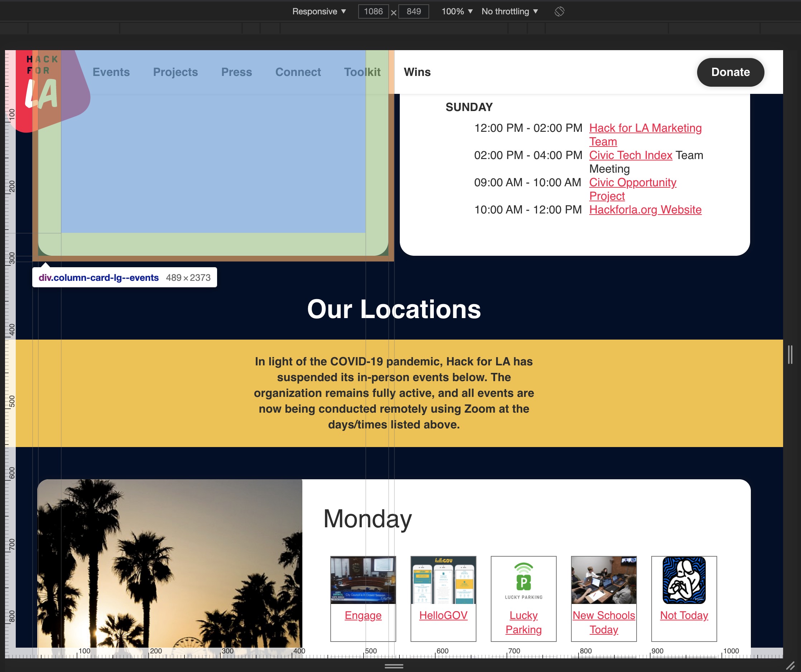Open the Hackforla.org Website link
The height and width of the screenshot is (672, 801).
tap(645, 210)
